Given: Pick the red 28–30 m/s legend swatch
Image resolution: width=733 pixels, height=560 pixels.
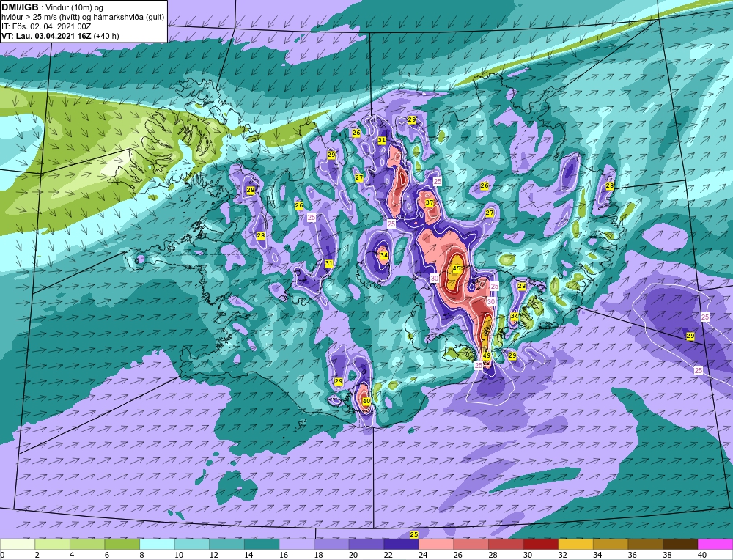Looking at the screenshot, I should [506, 545].
